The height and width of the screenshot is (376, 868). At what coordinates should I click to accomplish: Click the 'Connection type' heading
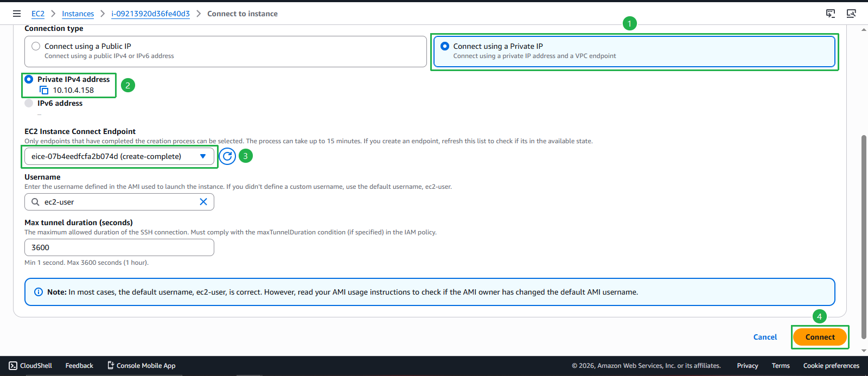pyautogui.click(x=54, y=28)
